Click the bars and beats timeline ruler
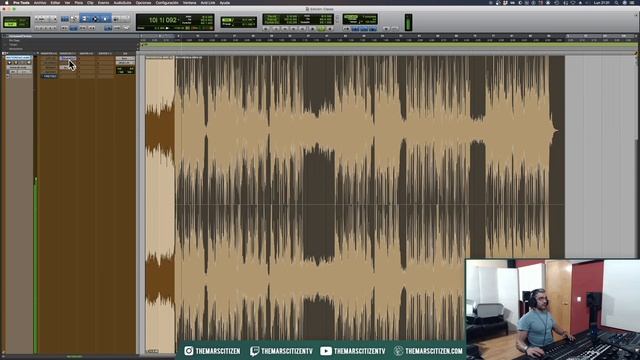The image size is (640, 360). 388,36
